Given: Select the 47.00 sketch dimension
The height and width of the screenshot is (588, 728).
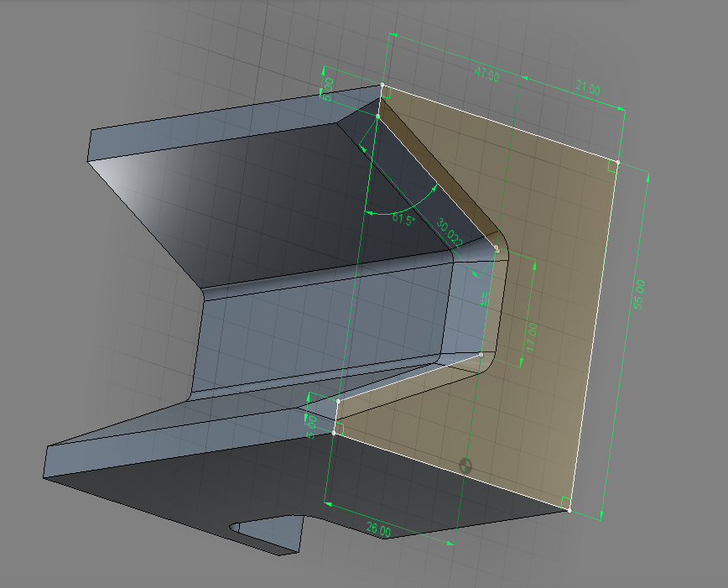Looking at the screenshot, I should (x=486, y=75).
